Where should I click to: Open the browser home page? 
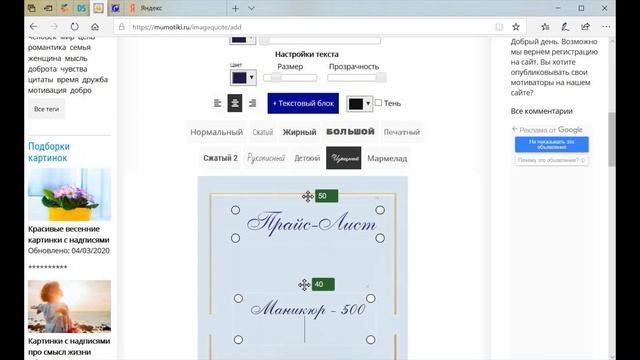pos(95,27)
